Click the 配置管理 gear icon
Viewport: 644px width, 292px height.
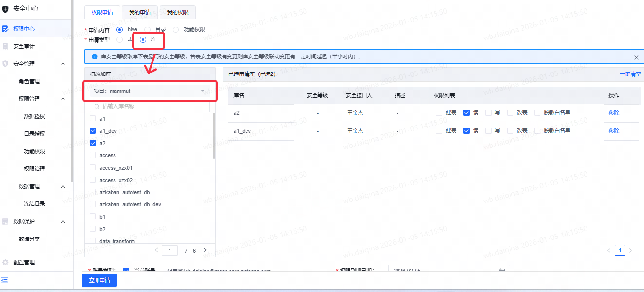[5, 262]
